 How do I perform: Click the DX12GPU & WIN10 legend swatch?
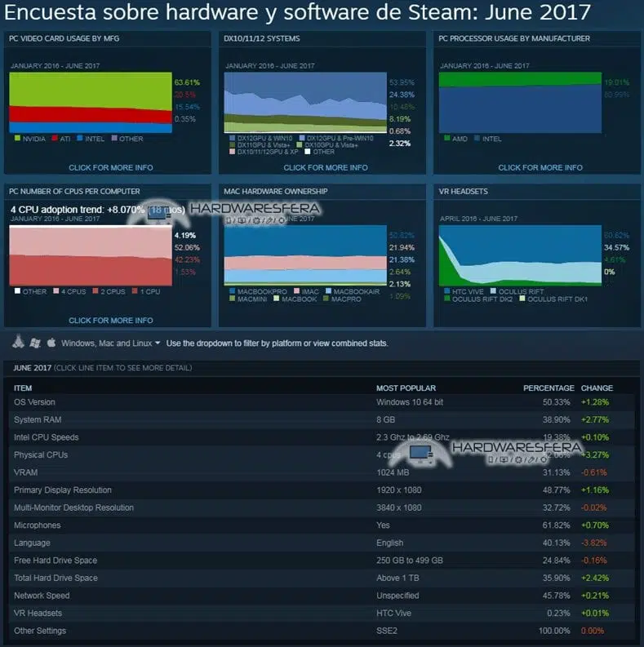232,138
